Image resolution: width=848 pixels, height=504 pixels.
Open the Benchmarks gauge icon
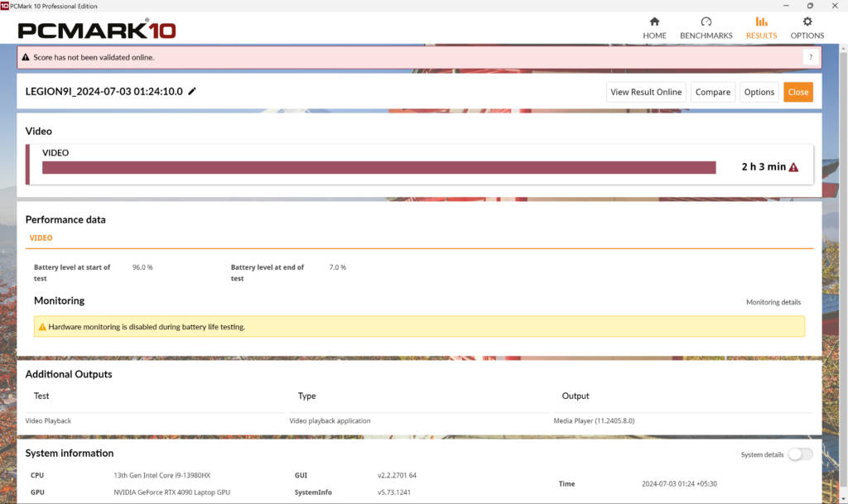tap(706, 22)
